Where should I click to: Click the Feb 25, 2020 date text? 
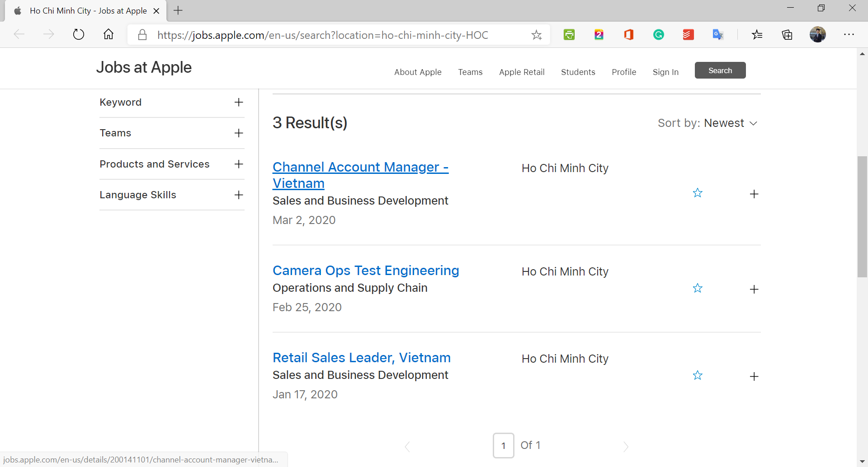(x=307, y=308)
